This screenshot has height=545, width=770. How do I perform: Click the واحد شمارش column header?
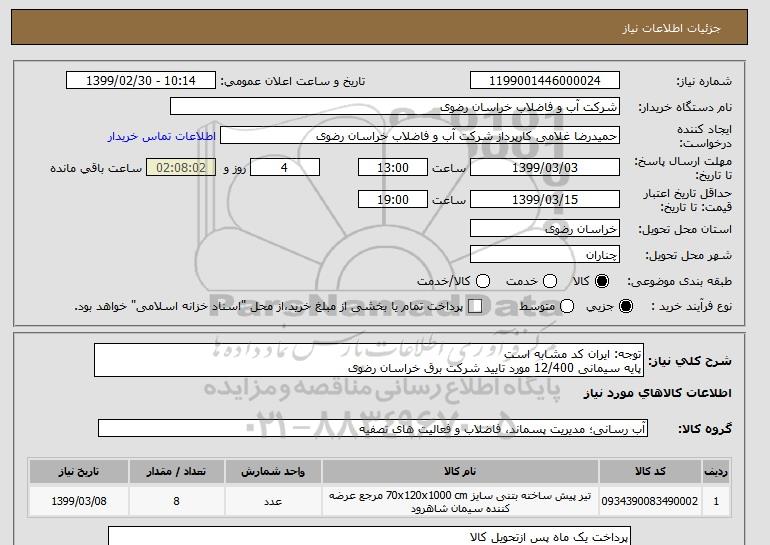pos(273,471)
